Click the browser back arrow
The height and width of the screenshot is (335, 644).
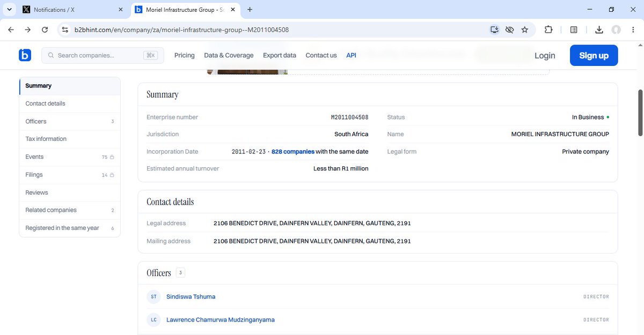coord(11,30)
